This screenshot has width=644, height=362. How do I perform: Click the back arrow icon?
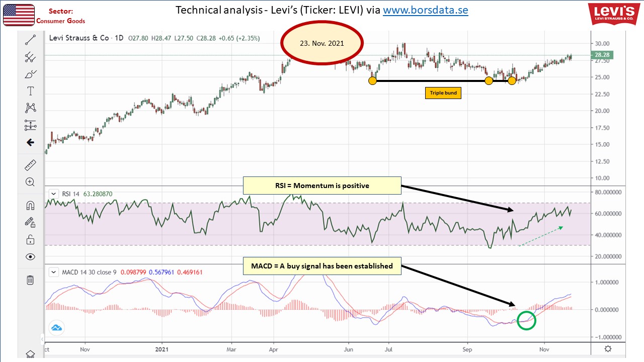30,143
